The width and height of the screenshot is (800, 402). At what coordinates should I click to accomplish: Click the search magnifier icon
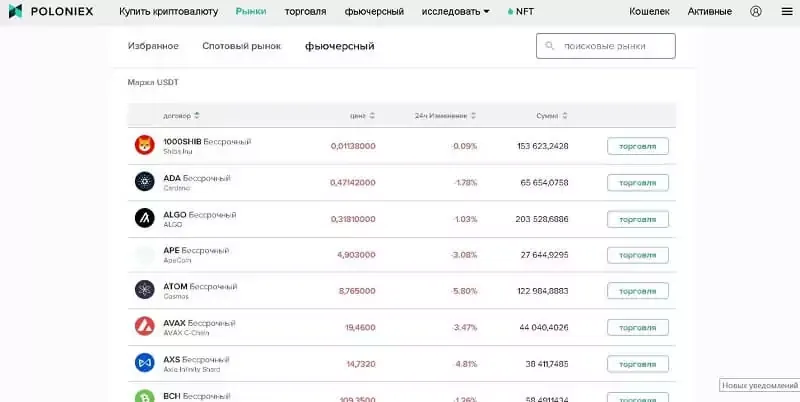tap(549, 46)
